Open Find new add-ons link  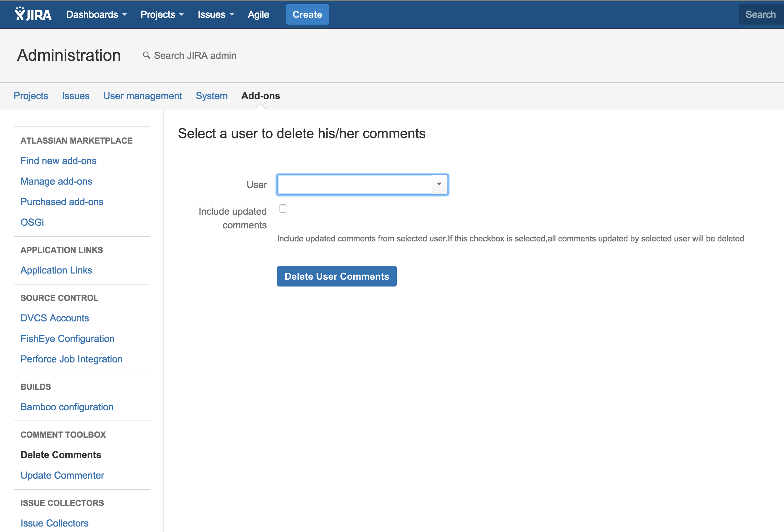pos(58,161)
